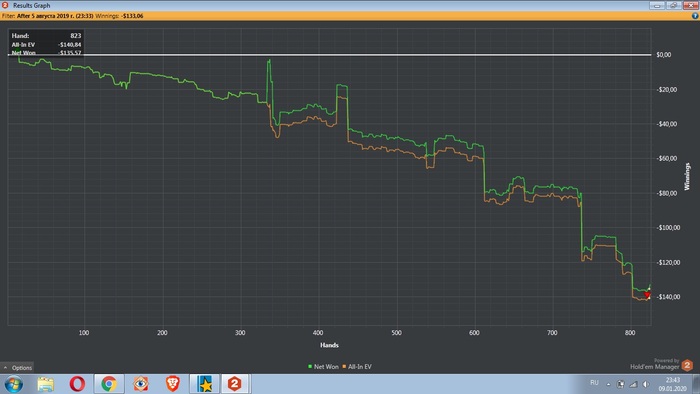Show hidden tray icons arrow
Viewport: 700px width, 394px height.
608,384
